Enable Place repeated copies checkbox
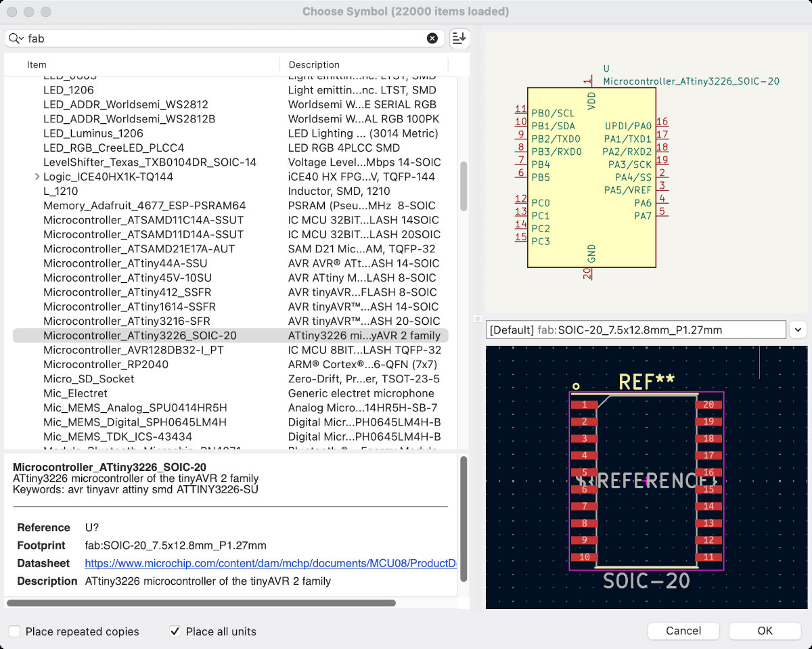This screenshot has width=812, height=649. (x=14, y=631)
